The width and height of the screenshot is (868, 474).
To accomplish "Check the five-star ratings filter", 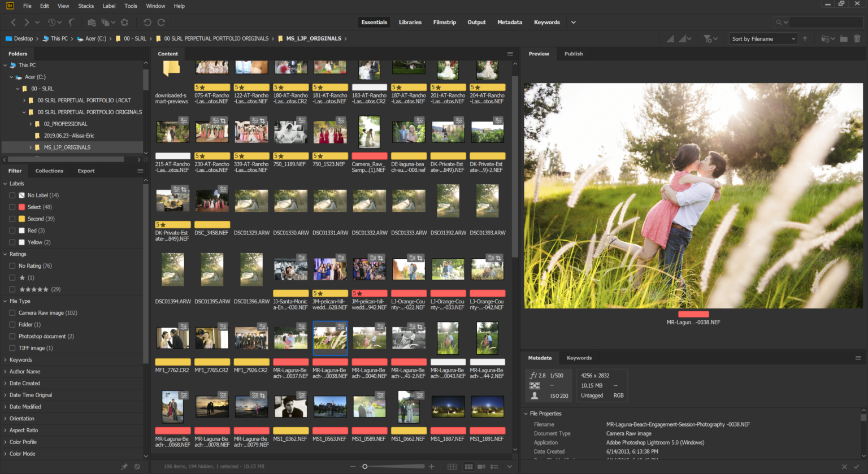I will coord(12,289).
